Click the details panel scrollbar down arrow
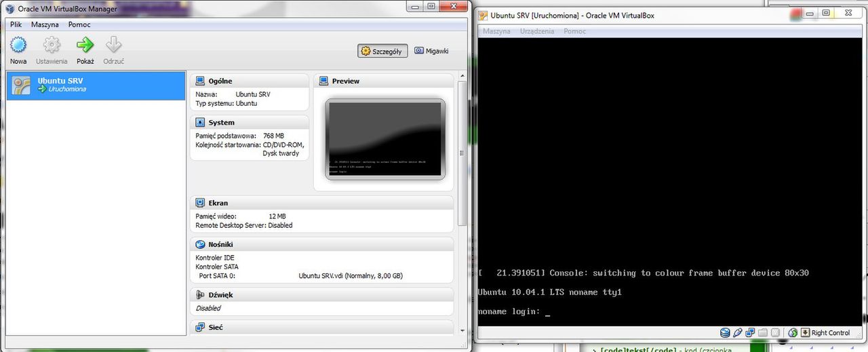Viewport: 868px width, 352px height. point(462,330)
